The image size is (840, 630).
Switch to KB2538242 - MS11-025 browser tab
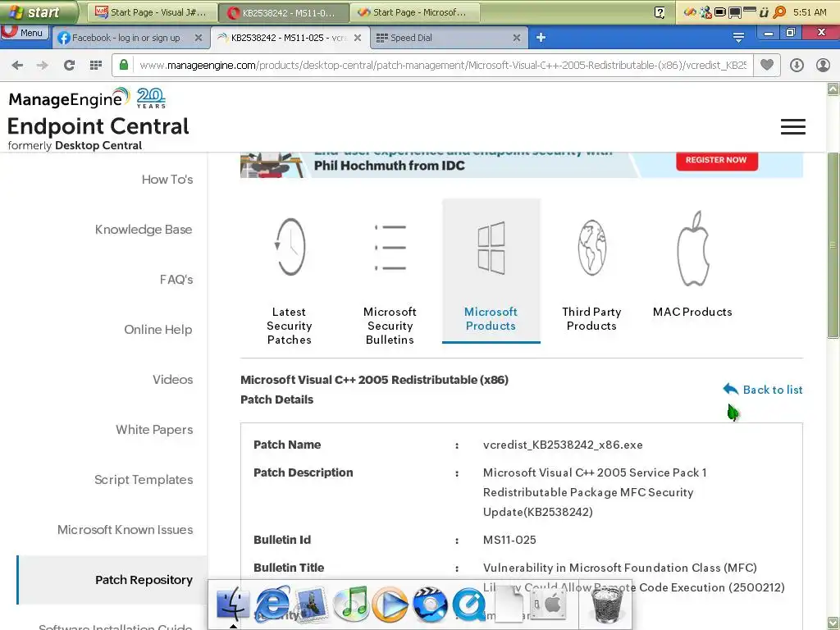pos(290,38)
